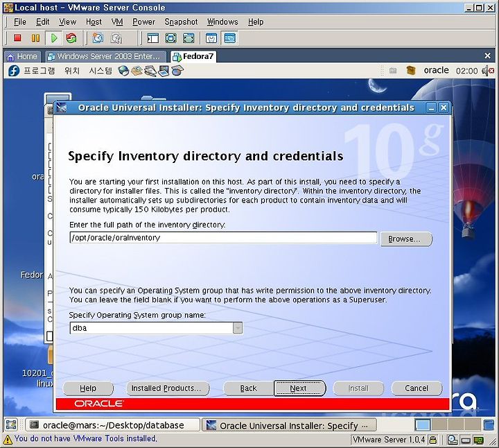Click the VMware Server 1.0.4 status text
The width and height of the screenshot is (499, 448).
(389, 440)
